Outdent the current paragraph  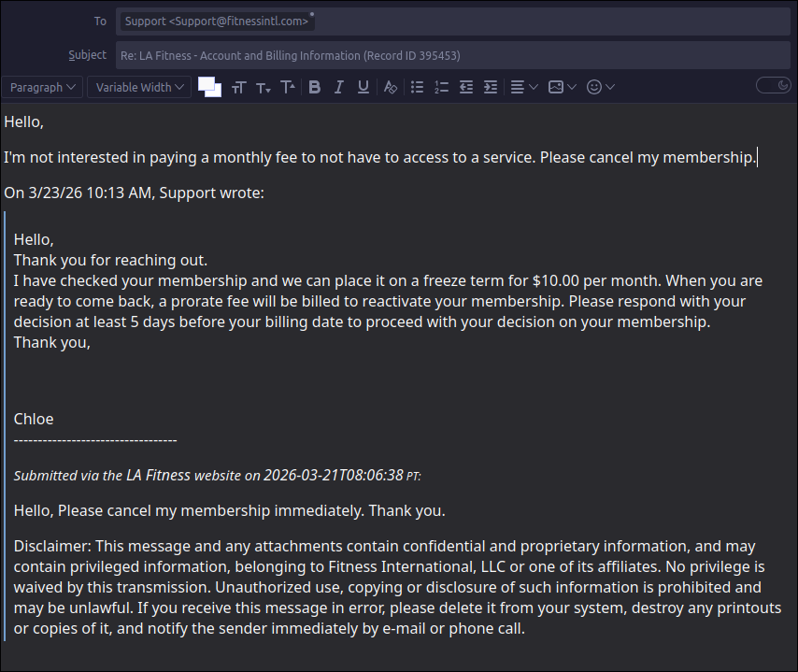click(465, 87)
